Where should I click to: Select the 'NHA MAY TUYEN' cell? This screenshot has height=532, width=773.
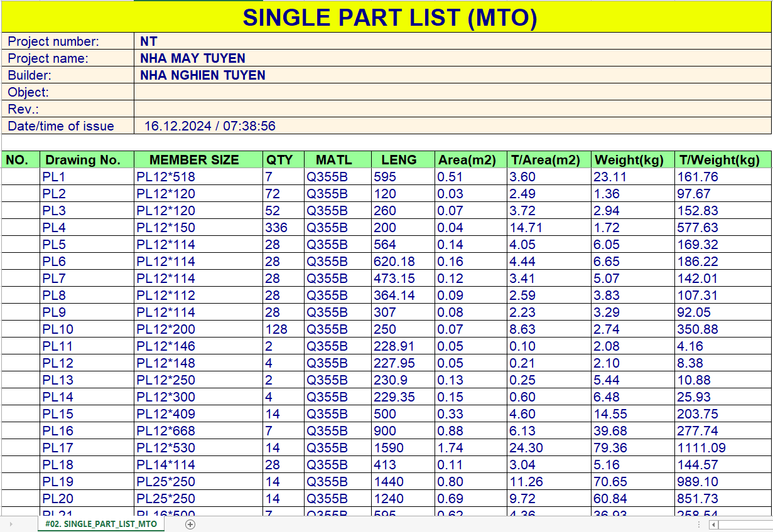click(452, 58)
